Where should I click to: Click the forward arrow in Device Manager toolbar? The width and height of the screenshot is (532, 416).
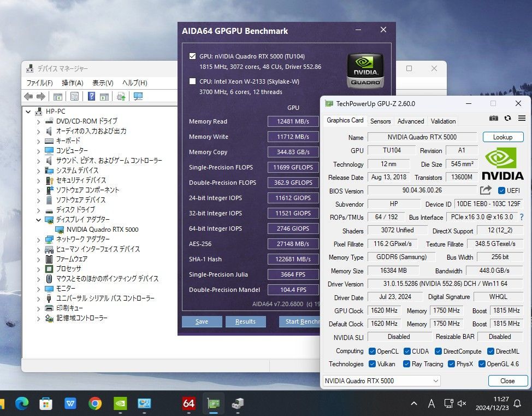[41, 97]
